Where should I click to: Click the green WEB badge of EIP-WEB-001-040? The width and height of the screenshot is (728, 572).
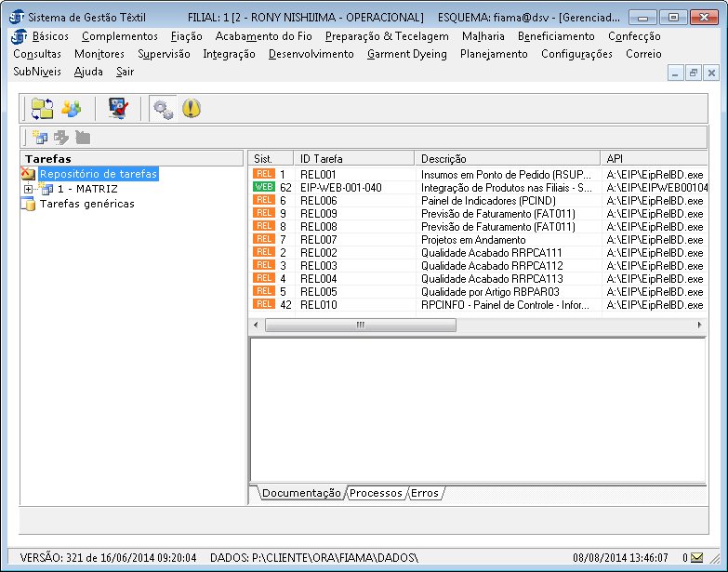(264, 187)
